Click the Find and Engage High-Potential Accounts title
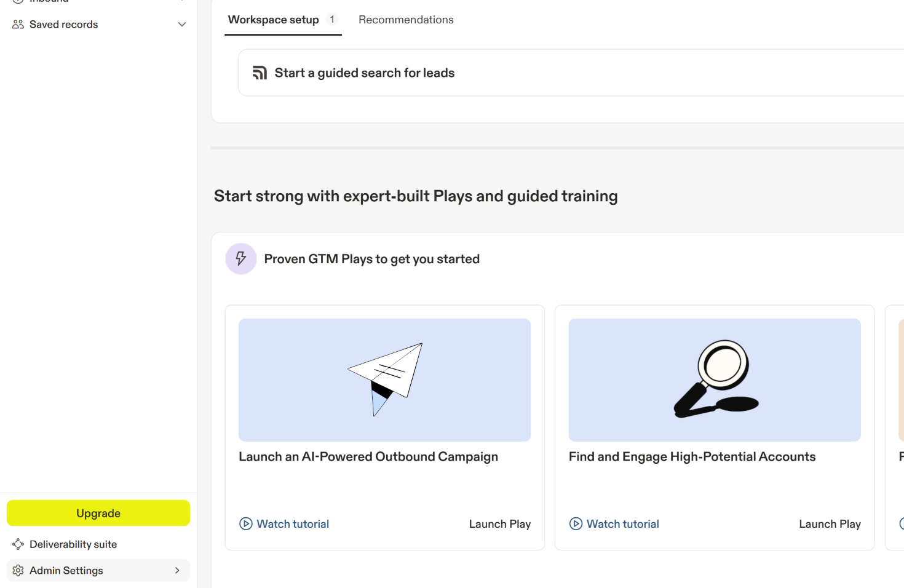Screen dimensions: 904x588 692,457
